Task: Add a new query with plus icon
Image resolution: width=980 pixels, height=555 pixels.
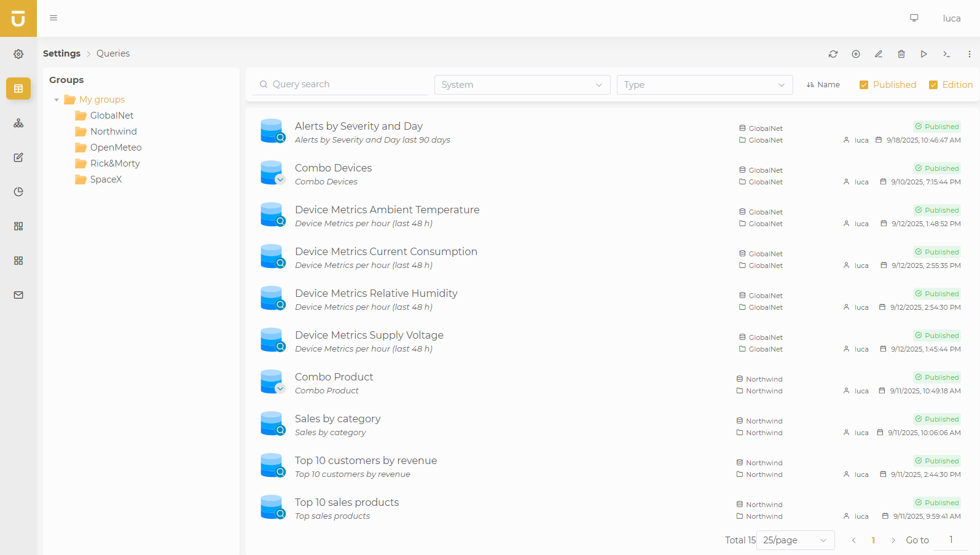Action: click(x=856, y=54)
